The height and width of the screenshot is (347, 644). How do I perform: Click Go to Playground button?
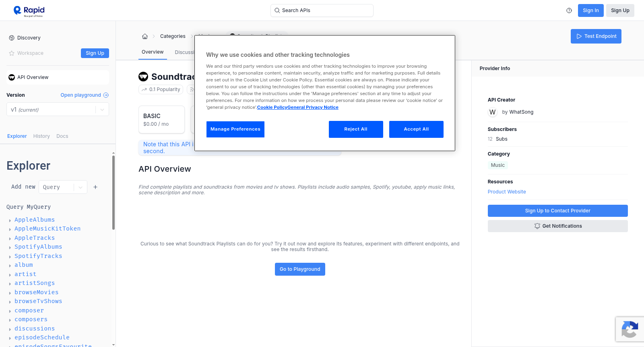[x=300, y=269]
